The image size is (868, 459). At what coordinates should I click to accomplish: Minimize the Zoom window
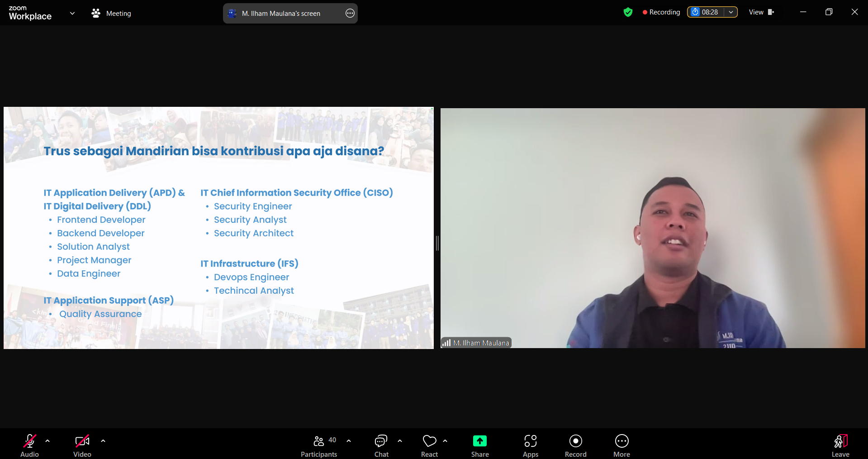(803, 12)
